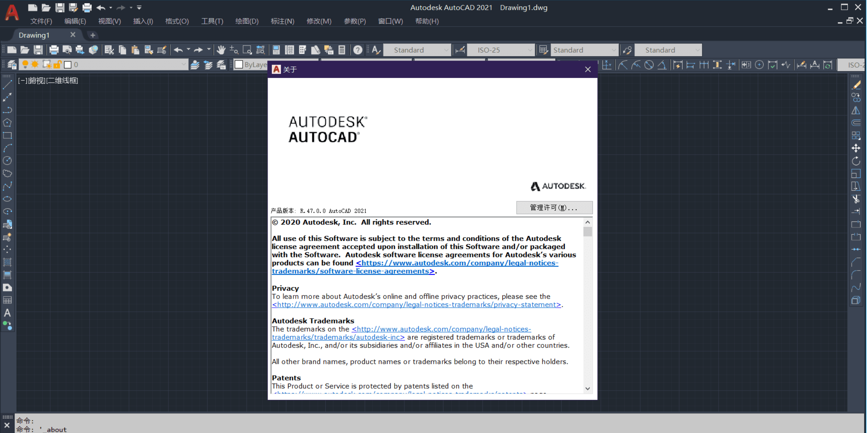Viewport: 868px width, 433px height.
Task: Close the Drawing1 tab with its X
Action: point(73,35)
